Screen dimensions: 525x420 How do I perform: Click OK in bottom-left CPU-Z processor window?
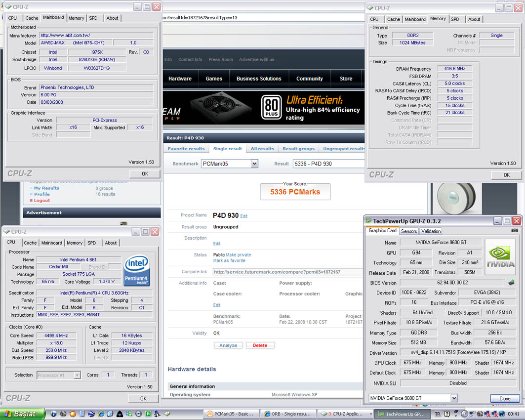pyautogui.click(x=143, y=399)
